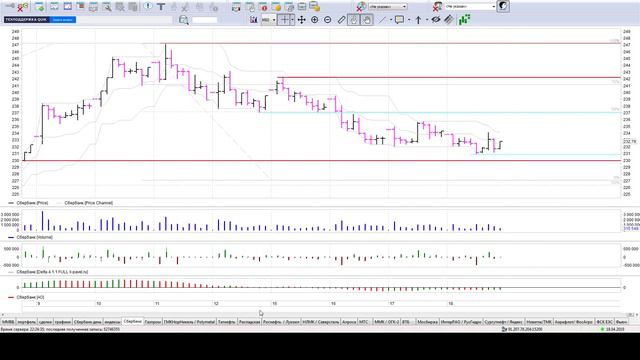The image size is (640, 360).
Task: Open the НЛМК / Северсталь tab
Action: [x=320, y=322]
